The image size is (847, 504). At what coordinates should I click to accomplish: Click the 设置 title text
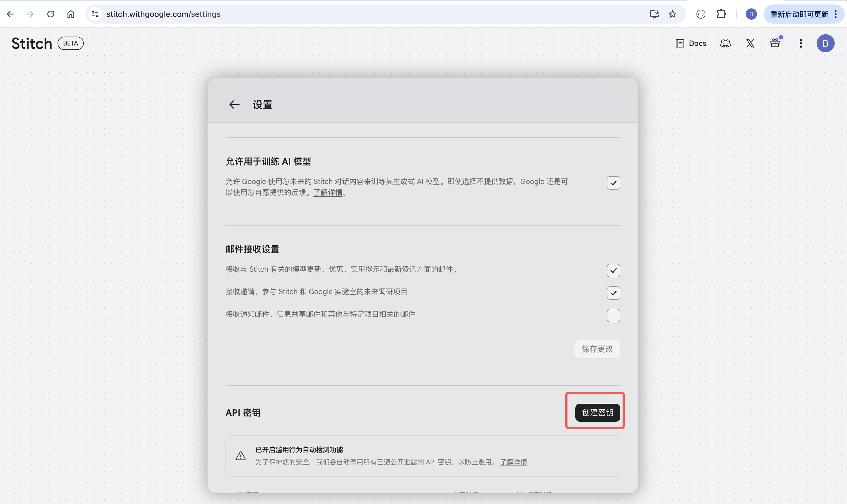(262, 105)
